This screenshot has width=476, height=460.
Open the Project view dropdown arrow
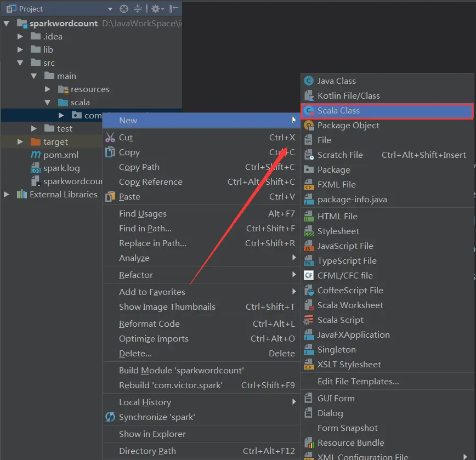coord(110,9)
